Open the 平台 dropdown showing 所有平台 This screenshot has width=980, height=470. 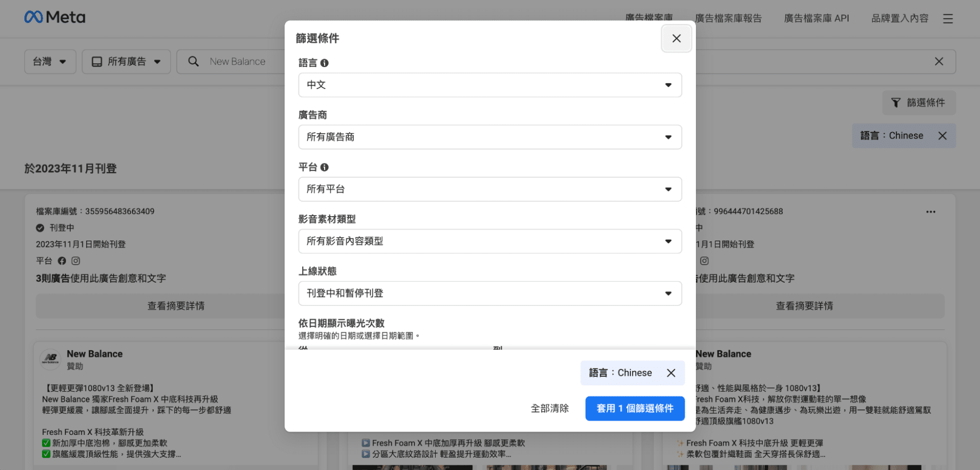pos(490,189)
